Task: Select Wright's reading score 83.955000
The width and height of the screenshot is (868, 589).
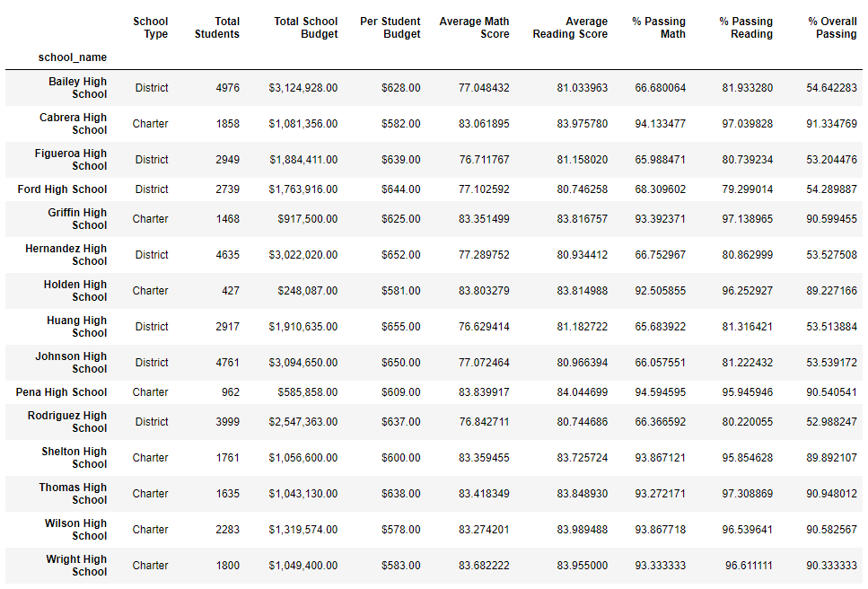Action: click(x=583, y=567)
